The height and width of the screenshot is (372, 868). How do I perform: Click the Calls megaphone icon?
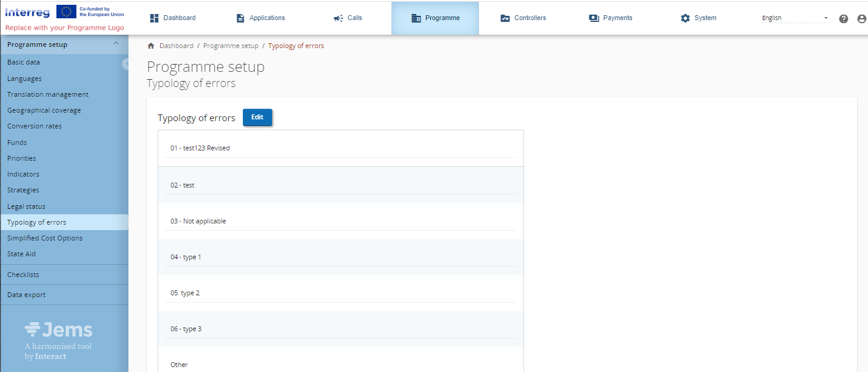point(338,18)
